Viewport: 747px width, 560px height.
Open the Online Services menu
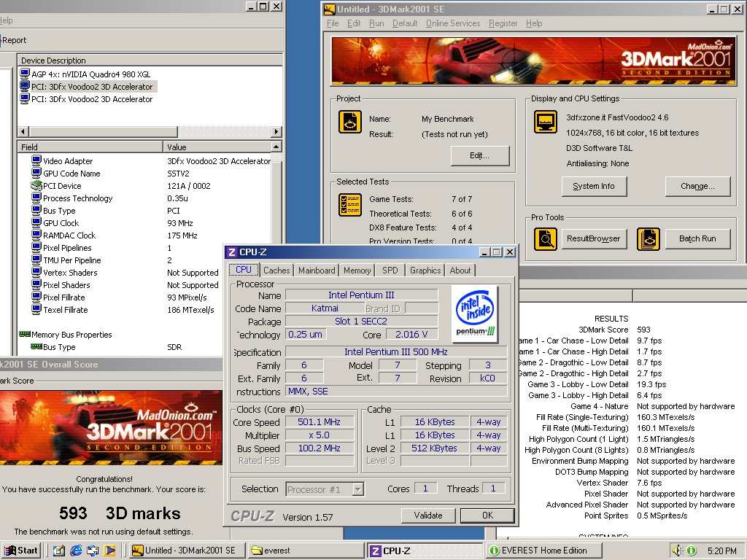453,23
